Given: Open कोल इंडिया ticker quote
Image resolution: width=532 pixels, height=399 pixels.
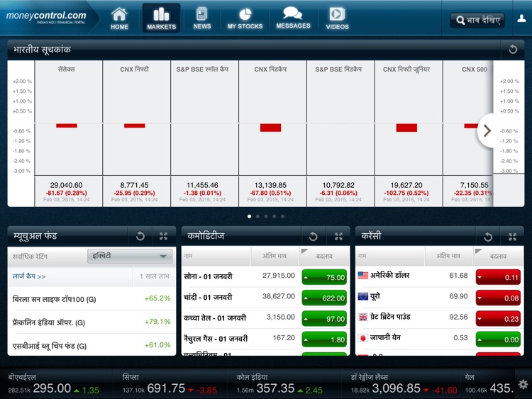Looking at the screenshot, I should (279, 384).
